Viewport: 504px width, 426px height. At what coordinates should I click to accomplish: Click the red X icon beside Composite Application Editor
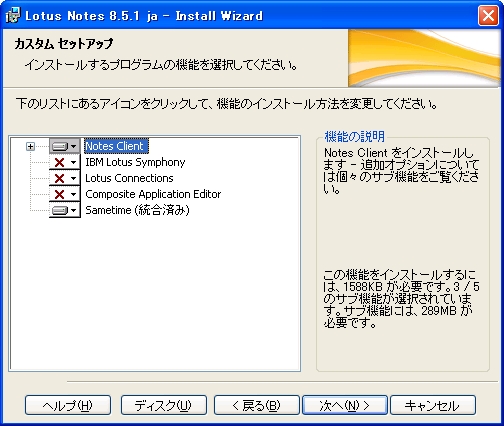[x=60, y=194]
